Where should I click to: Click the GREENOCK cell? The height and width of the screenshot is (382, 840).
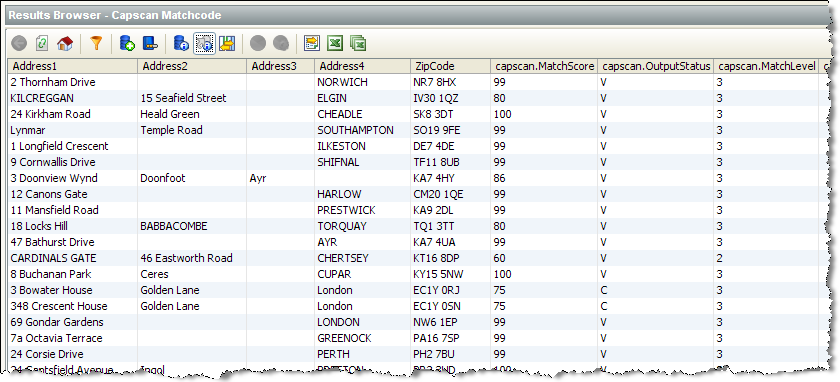[362, 339]
